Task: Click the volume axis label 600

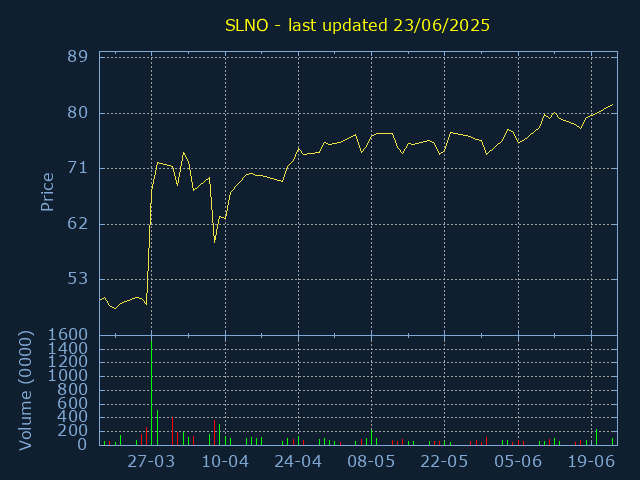Action: click(73, 403)
